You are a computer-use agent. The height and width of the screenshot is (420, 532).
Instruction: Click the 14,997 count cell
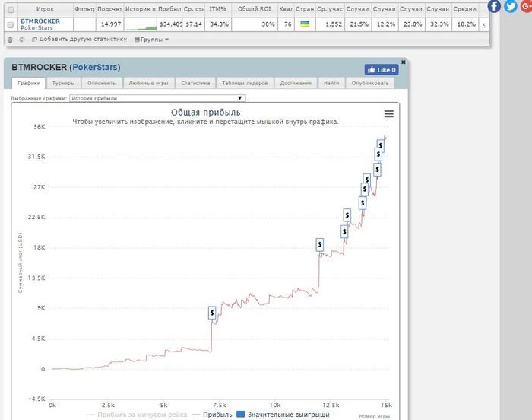click(110, 24)
